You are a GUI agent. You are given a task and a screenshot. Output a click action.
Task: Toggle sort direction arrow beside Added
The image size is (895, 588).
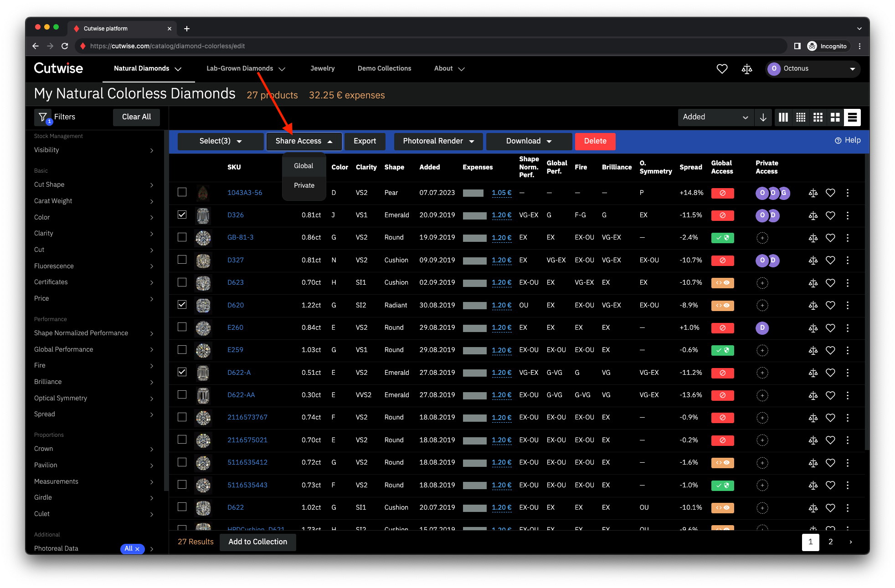pos(763,118)
